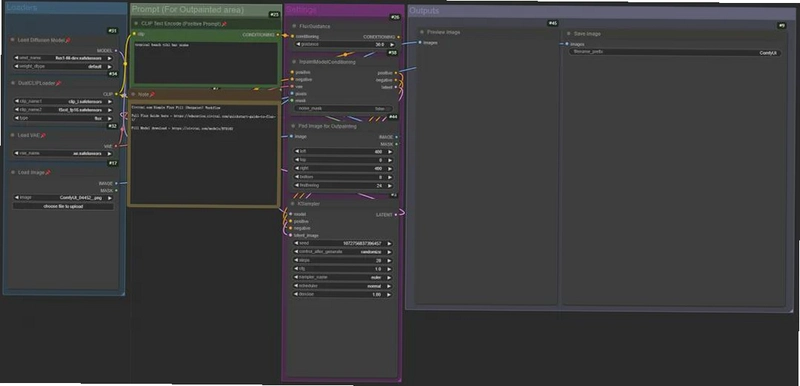Open the sampler_name dropdown in KSampler
This screenshot has height=386, width=800.
(343, 277)
